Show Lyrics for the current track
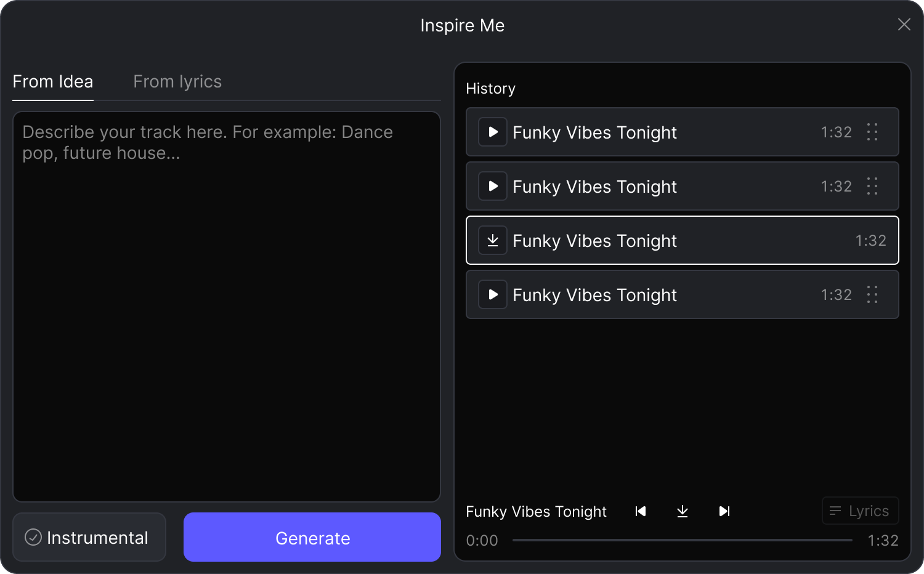Image resolution: width=924 pixels, height=574 pixels. click(861, 511)
